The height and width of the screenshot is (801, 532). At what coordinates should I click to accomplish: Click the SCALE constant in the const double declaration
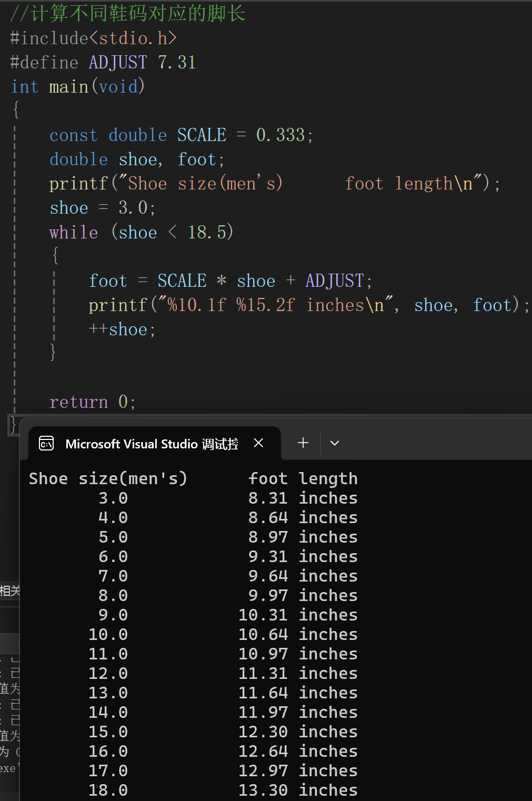coord(202,135)
